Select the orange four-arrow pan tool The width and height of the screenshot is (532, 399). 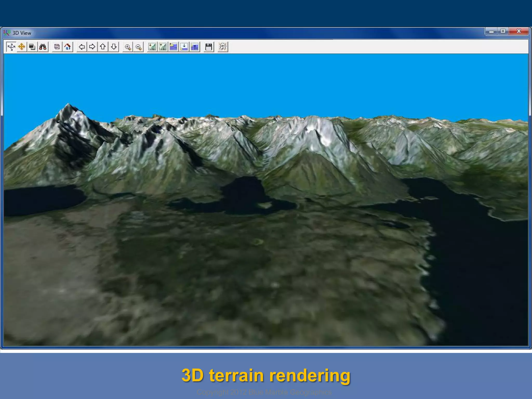pos(22,47)
